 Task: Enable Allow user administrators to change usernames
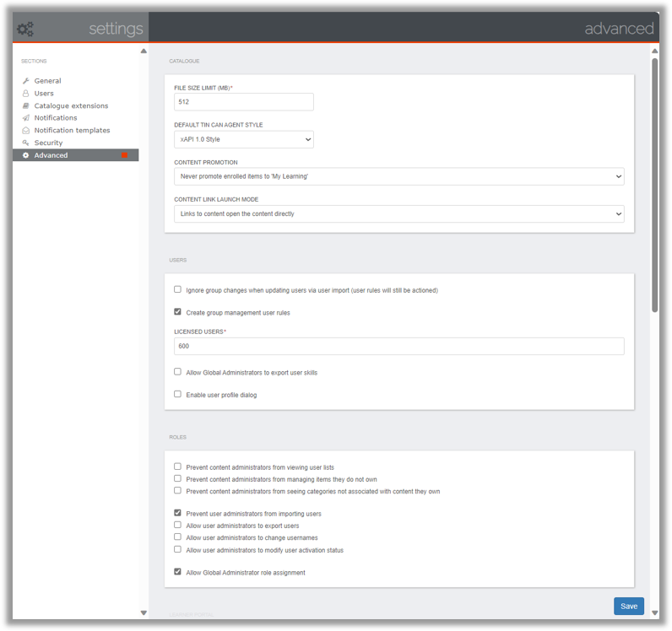pyautogui.click(x=177, y=537)
